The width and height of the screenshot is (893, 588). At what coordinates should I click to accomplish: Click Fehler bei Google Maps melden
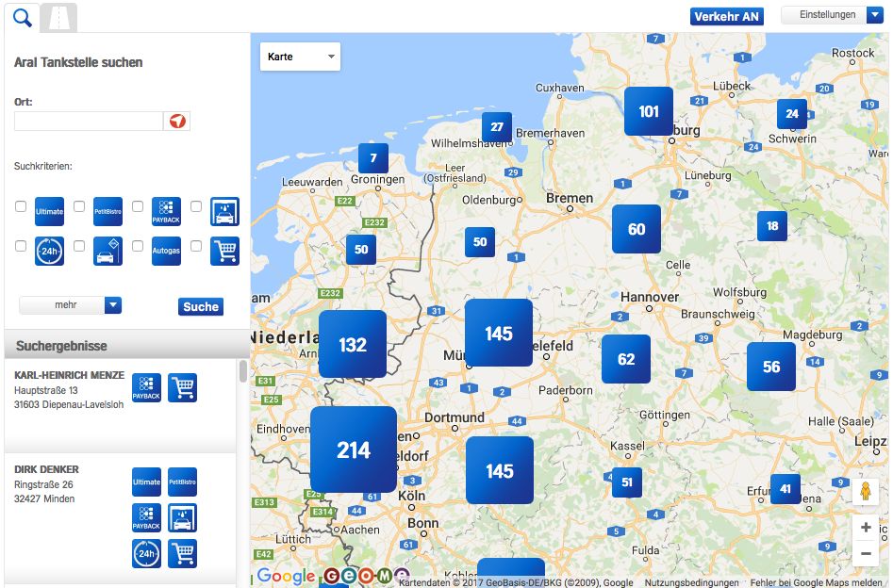(x=817, y=582)
